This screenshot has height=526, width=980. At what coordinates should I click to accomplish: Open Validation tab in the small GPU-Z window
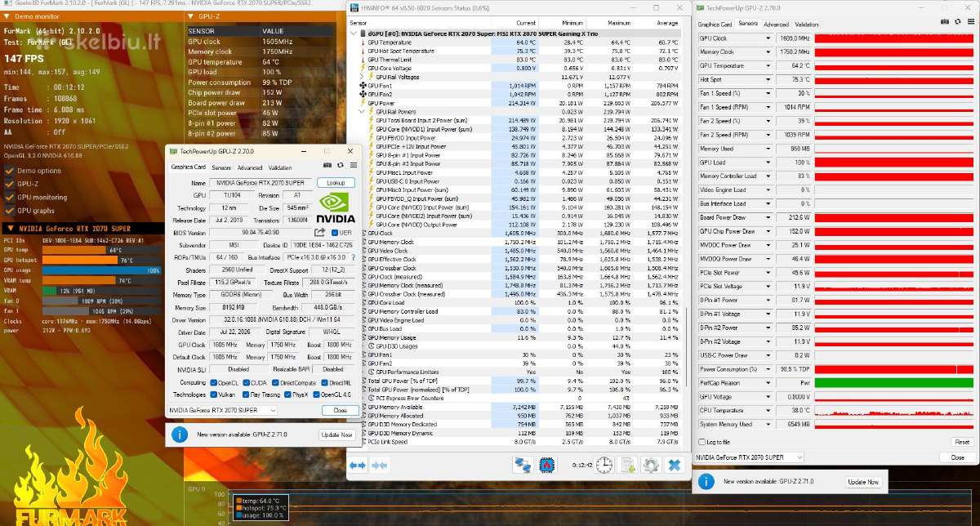click(x=280, y=167)
